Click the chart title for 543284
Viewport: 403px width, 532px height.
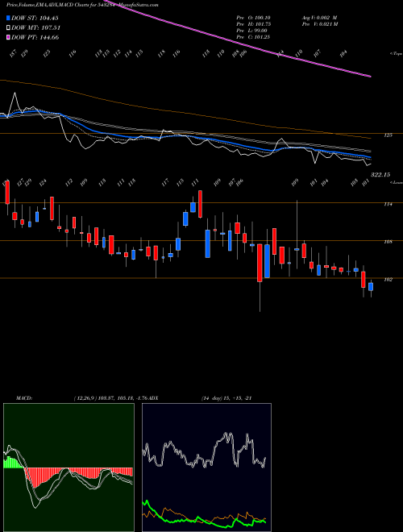82,5
